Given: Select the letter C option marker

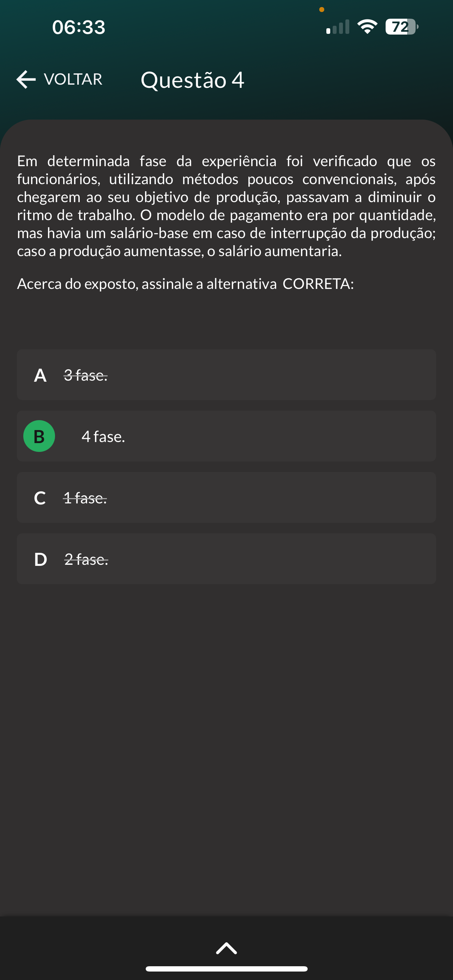Looking at the screenshot, I should pos(40,498).
